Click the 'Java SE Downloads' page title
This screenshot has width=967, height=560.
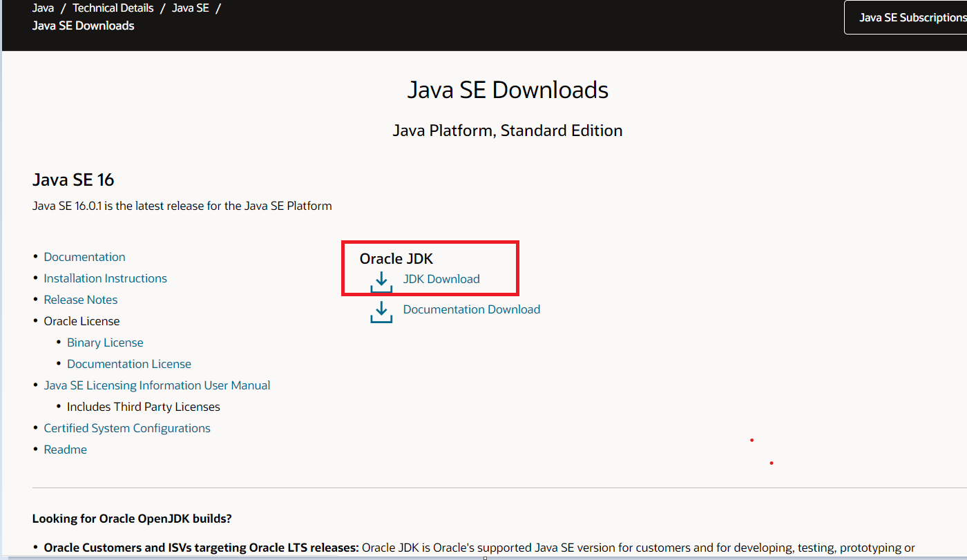pos(508,90)
